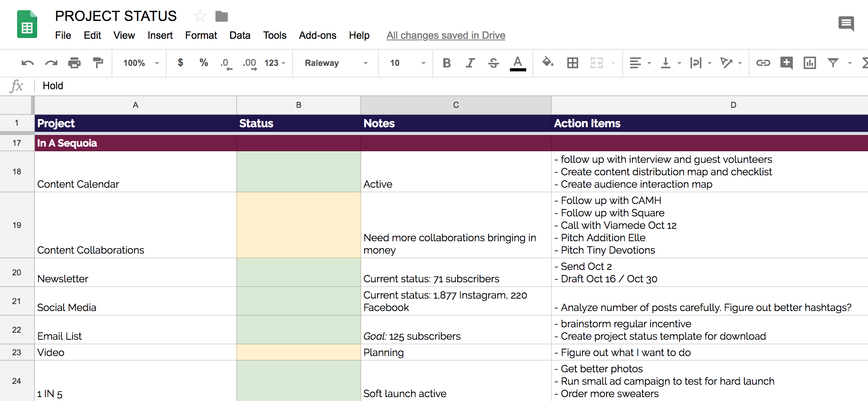Viewport: 868px width, 401px height.
Task: Open the File menu
Action: (x=63, y=35)
